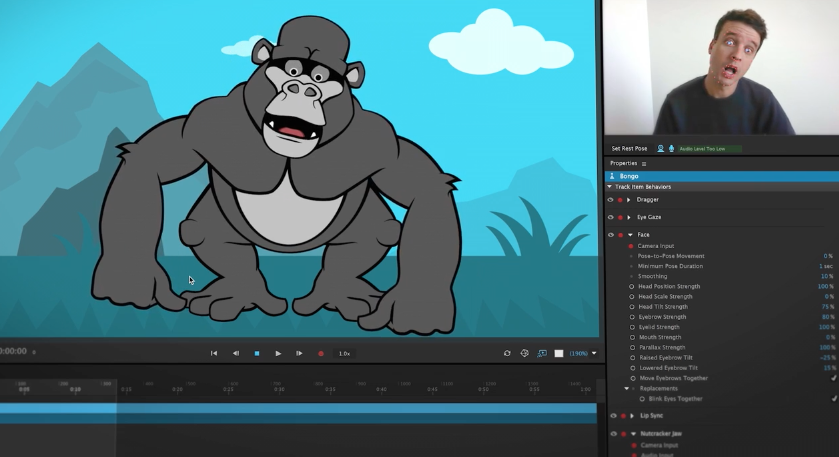
Task: Arm the Head Position Strength circle
Action: [x=632, y=287]
